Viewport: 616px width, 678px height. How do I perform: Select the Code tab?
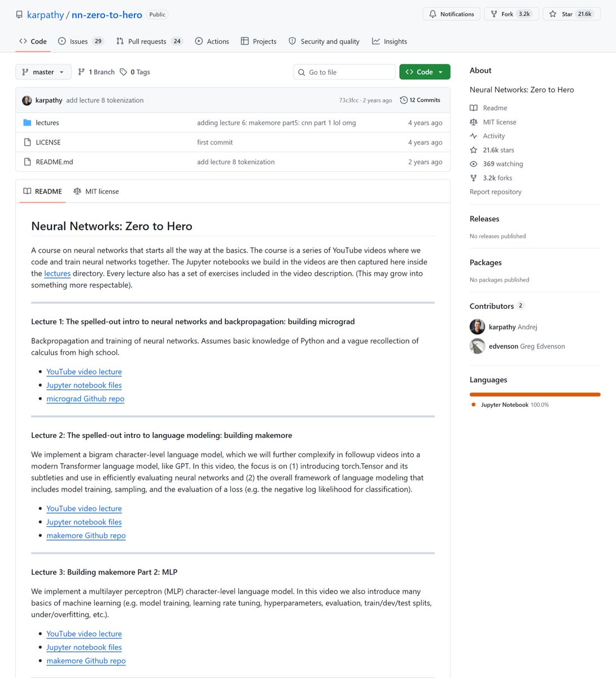33,41
